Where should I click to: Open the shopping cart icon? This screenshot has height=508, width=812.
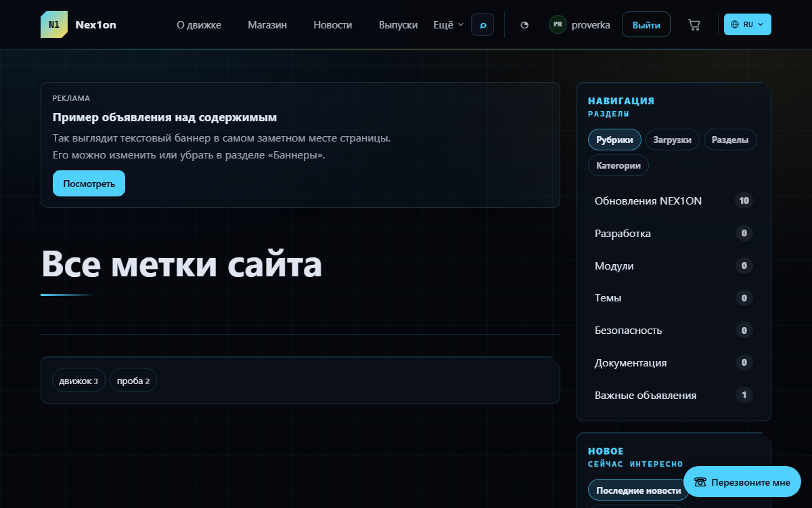pos(694,24)
